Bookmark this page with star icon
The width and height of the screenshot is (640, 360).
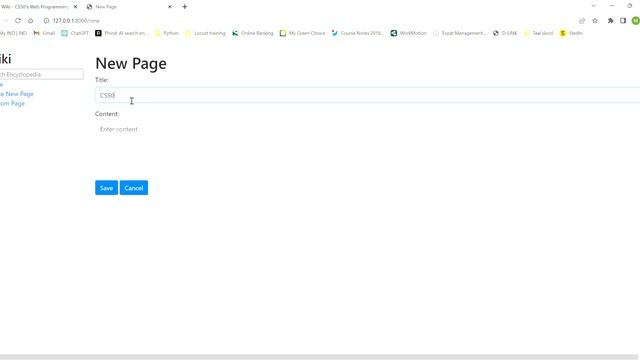click(595, 20)
